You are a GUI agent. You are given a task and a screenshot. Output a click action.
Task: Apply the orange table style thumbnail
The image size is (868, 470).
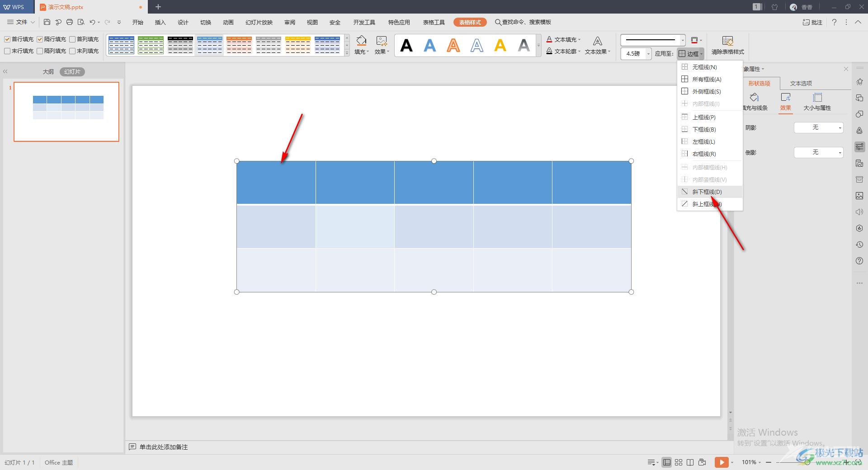(239, 45)
